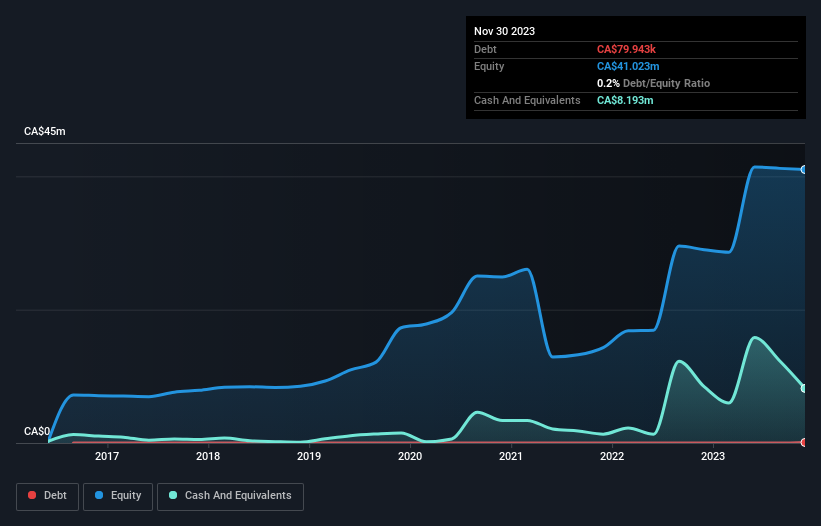Select the 2018 axis label
Image resolution: width=821 pixels, height=526 pixels.
208,456
